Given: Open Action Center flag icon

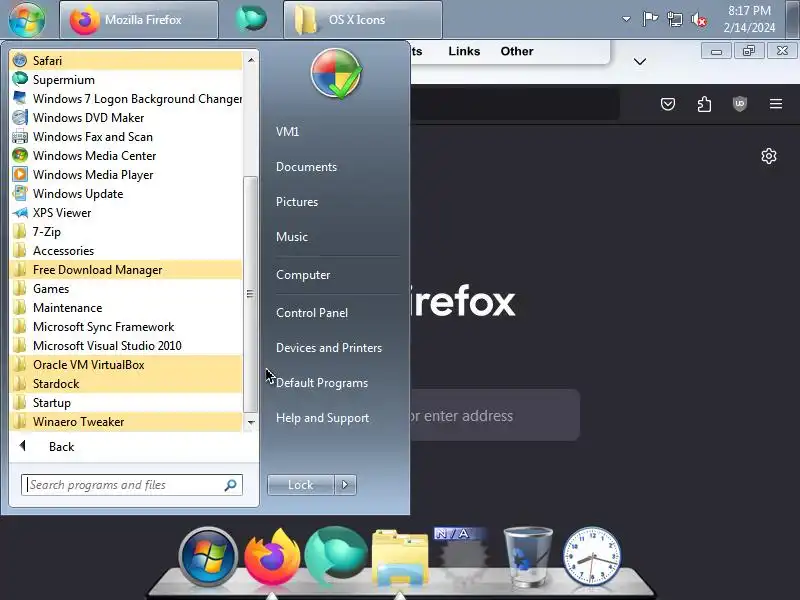Looking at the screenshot, I should (649, 19).
